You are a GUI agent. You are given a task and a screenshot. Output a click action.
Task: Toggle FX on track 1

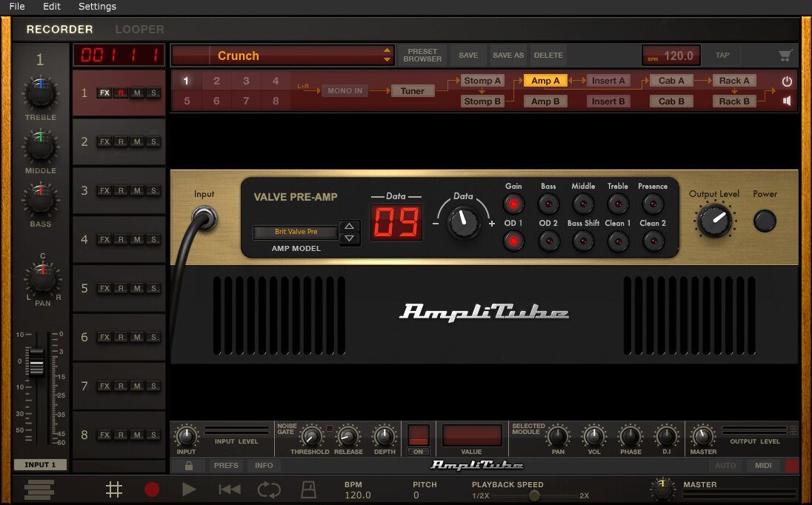[x=104, y=93]
